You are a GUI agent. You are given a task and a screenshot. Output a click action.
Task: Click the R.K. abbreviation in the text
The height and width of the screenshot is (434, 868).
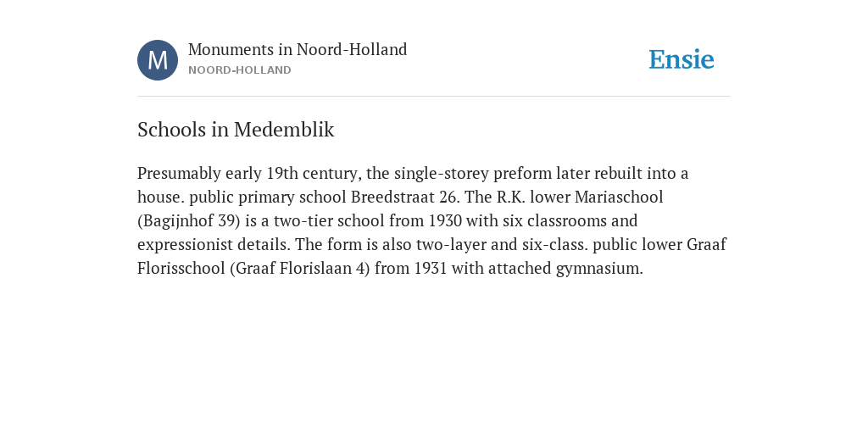coord(511,197)
